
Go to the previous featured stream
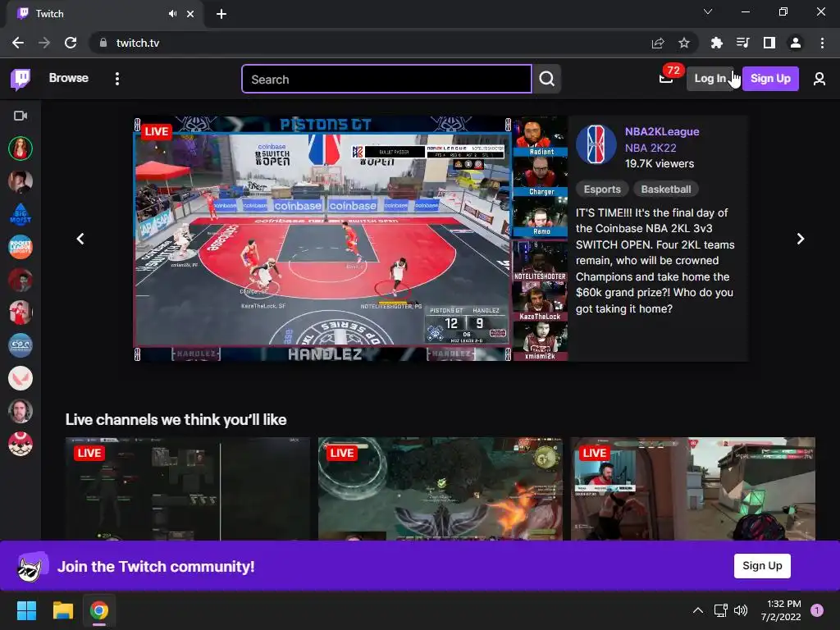(x=80, y=239)
